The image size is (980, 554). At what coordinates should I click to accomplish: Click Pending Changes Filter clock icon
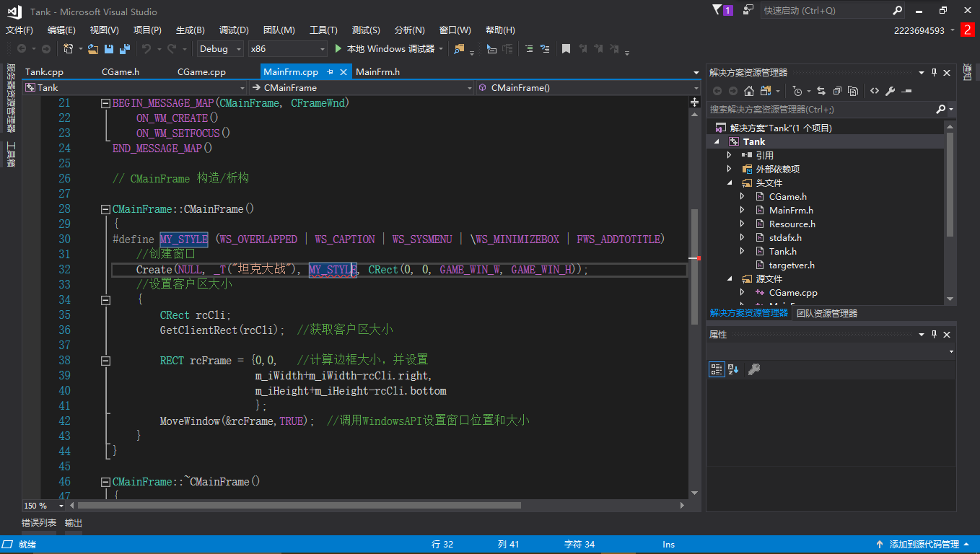pyautogui.click(x=797, y=91)
